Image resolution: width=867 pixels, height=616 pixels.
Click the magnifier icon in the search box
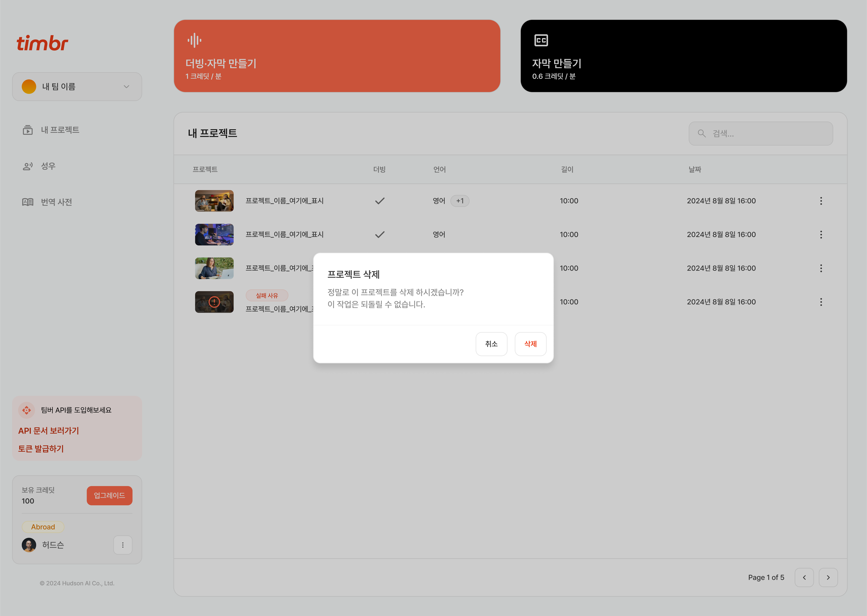[x=701, y=134]
